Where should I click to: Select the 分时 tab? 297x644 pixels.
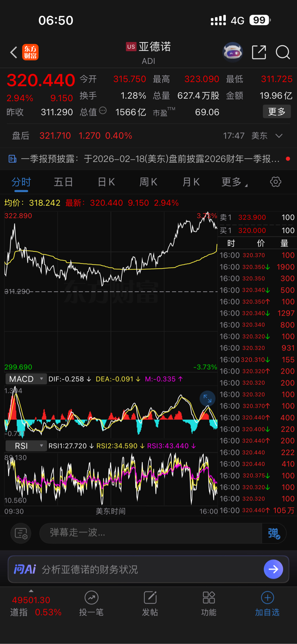pos(21,182)
